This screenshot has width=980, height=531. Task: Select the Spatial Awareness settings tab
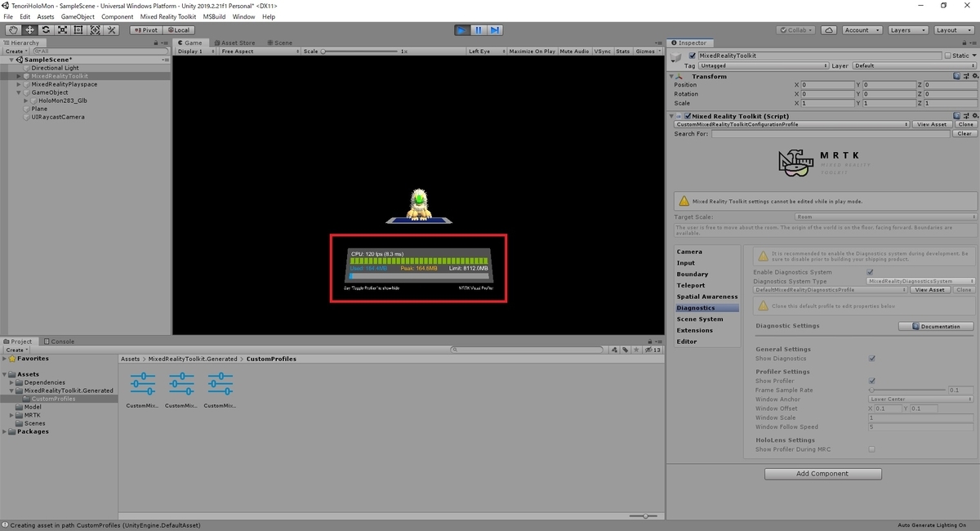pos(706,297)
